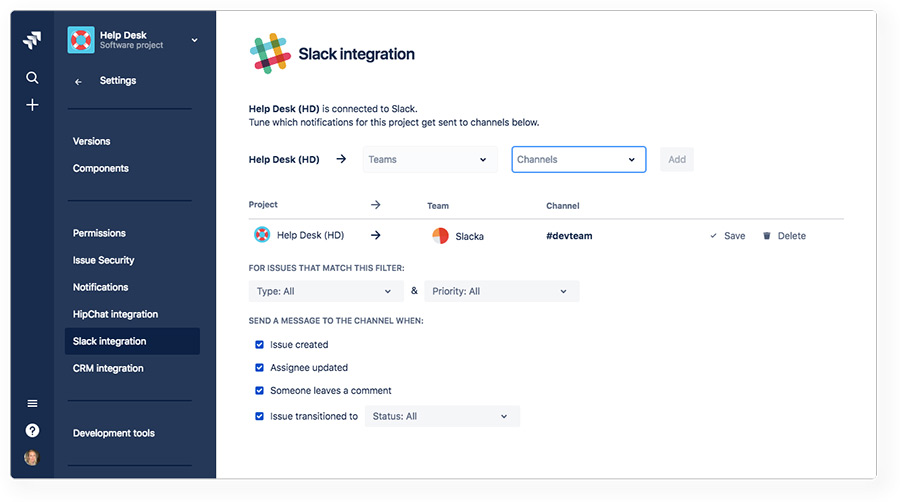Open Components settings
The image size is (900, 502).
100,168
